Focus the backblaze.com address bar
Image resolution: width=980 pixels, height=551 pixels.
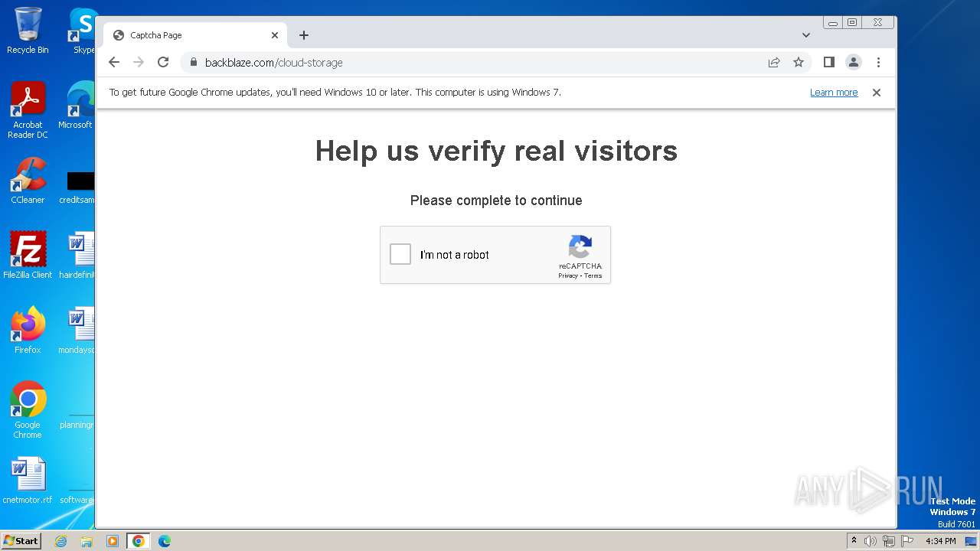(475, 62)
